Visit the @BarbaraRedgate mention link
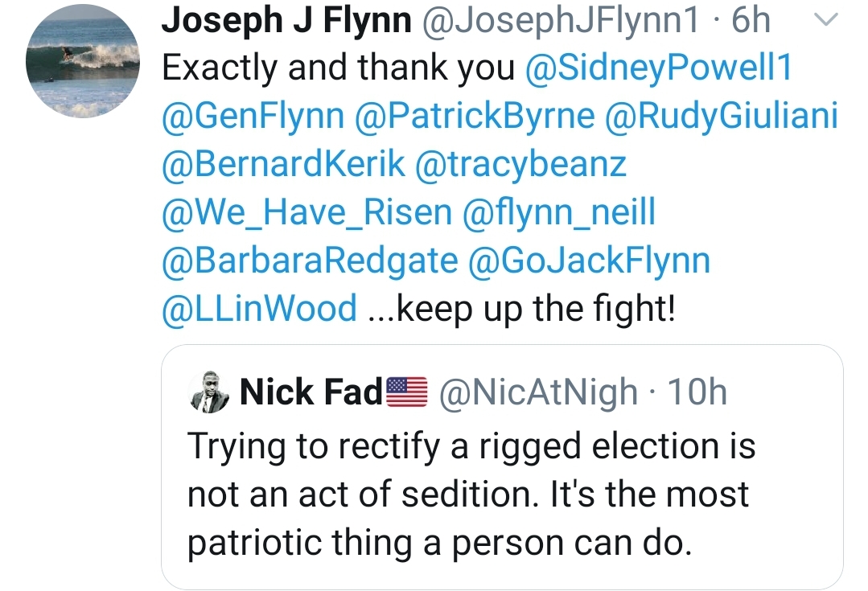Screen dimensions: 868x591 pos(310,261)
